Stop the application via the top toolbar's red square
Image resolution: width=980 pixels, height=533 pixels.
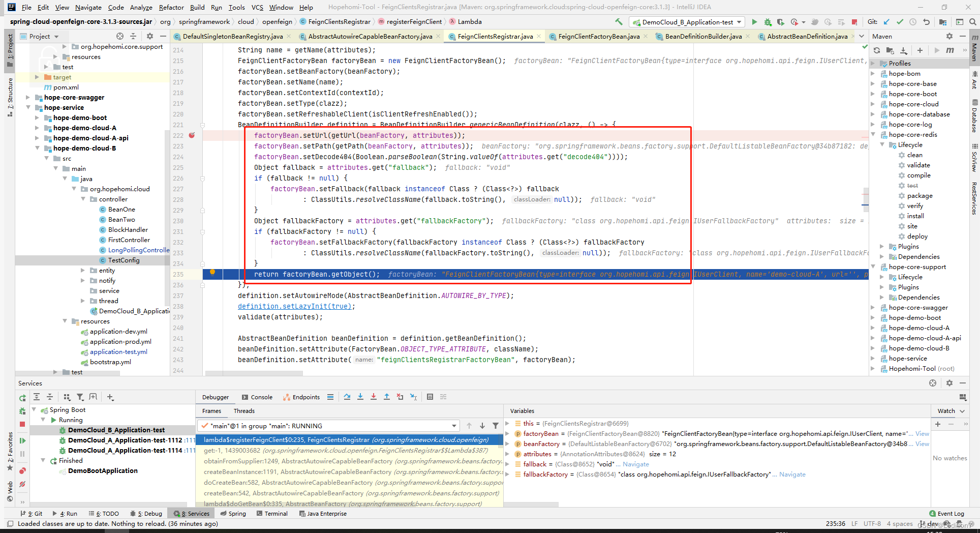click(x=854, y=22)
